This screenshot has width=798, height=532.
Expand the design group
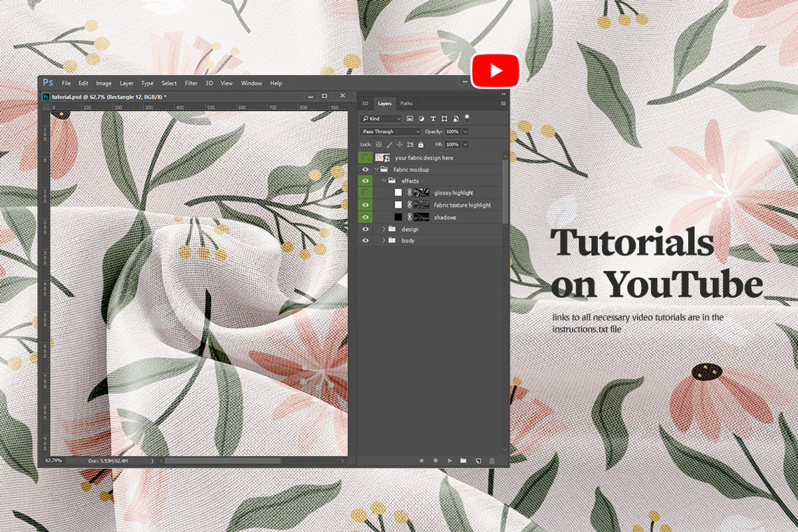pos(384,229)
